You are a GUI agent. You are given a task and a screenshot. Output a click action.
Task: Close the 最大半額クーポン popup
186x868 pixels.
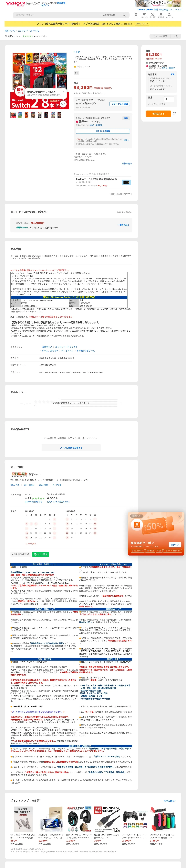[180, 517]
